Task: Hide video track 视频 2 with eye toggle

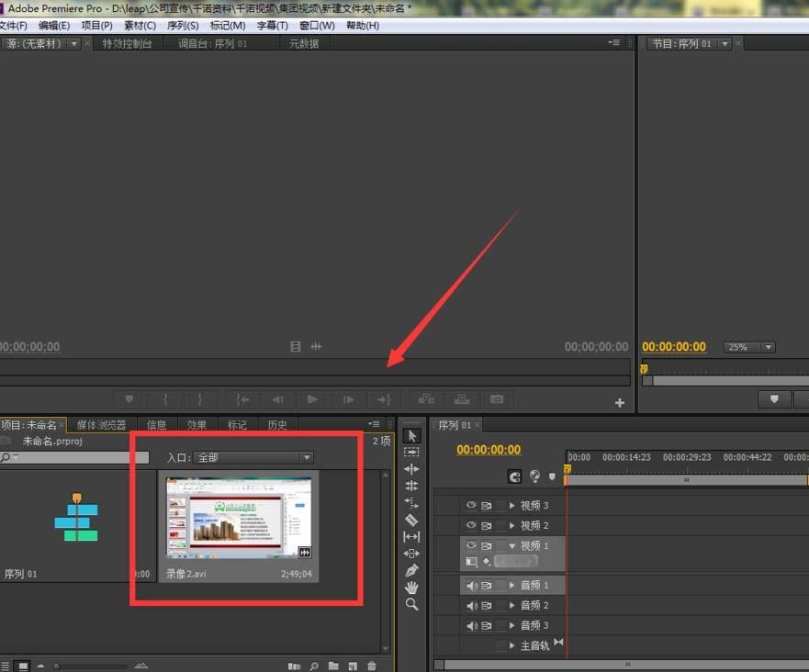Action: [x=471, y=525]
